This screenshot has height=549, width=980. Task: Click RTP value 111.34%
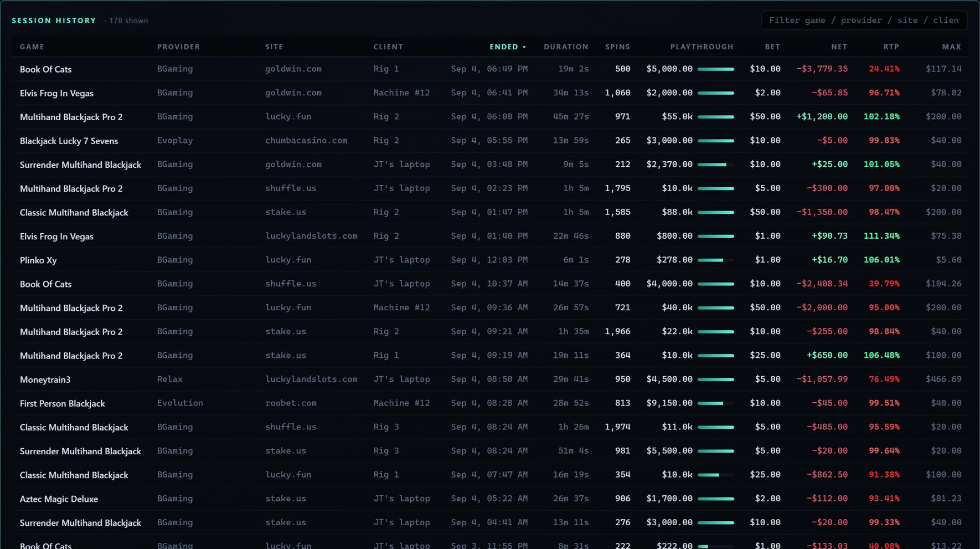click(881, 236)
